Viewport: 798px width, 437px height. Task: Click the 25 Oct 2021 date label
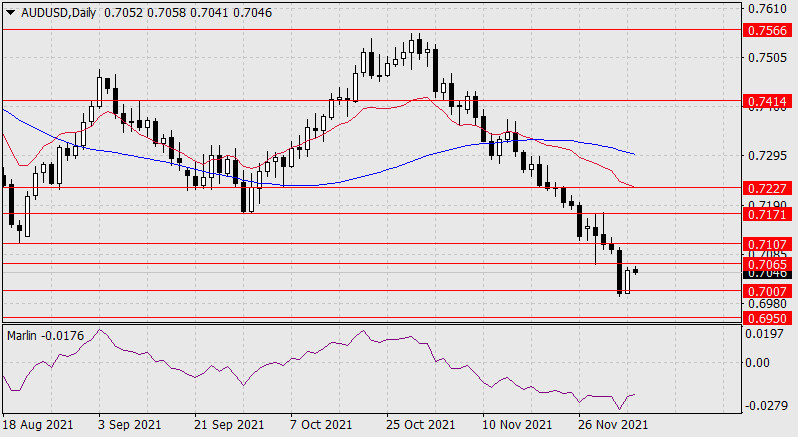coord(420,425)
